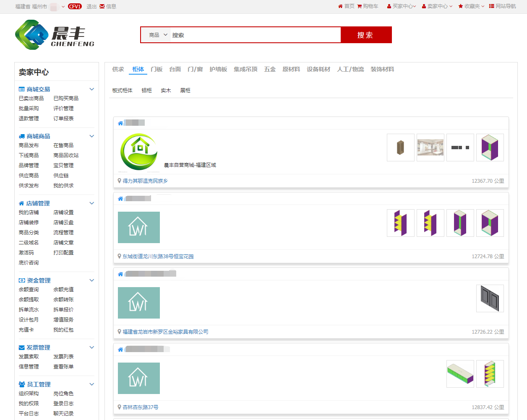Open the 商品发布 sidebar link

29,145
